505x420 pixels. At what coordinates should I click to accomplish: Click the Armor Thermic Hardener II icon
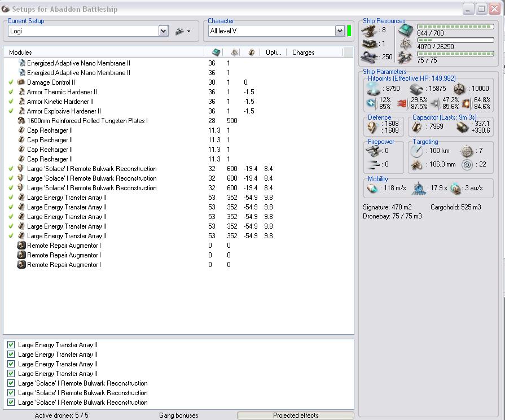[21, 92]
